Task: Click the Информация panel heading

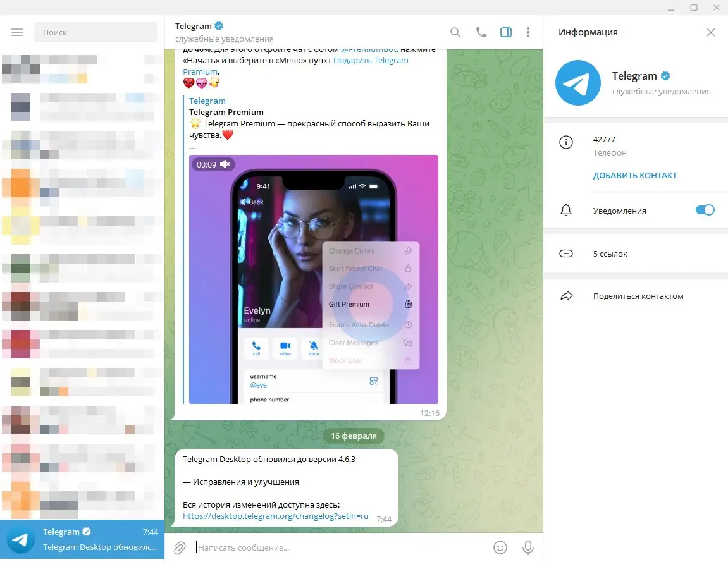Action: [x=588, y=32]
